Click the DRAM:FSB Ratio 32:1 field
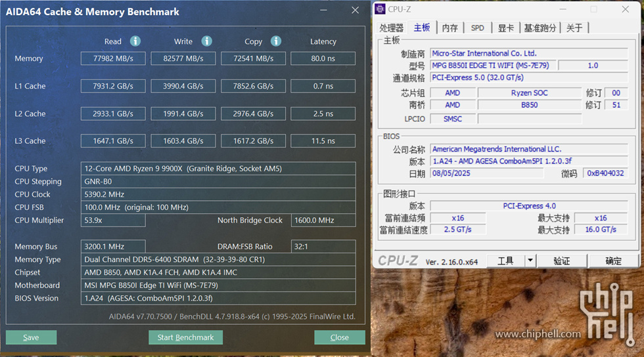Image resolution: width=644 pixels, height=357 pixels. click(x=323, y=246)
